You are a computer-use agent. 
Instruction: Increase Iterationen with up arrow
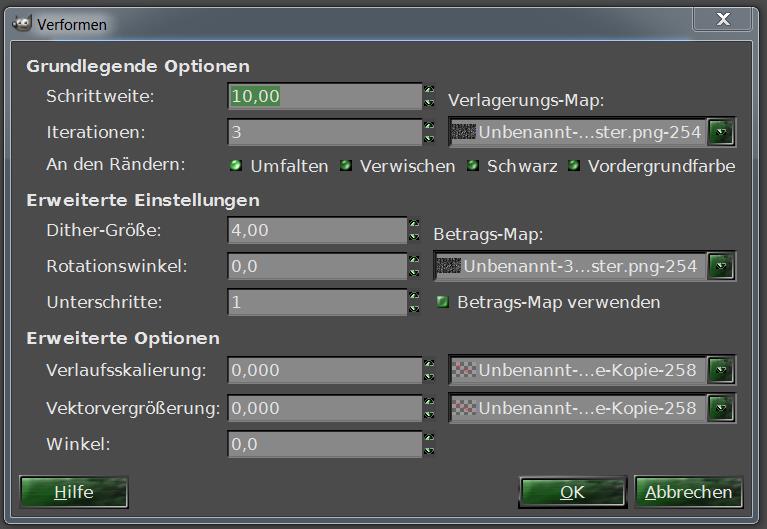(429, 125)
